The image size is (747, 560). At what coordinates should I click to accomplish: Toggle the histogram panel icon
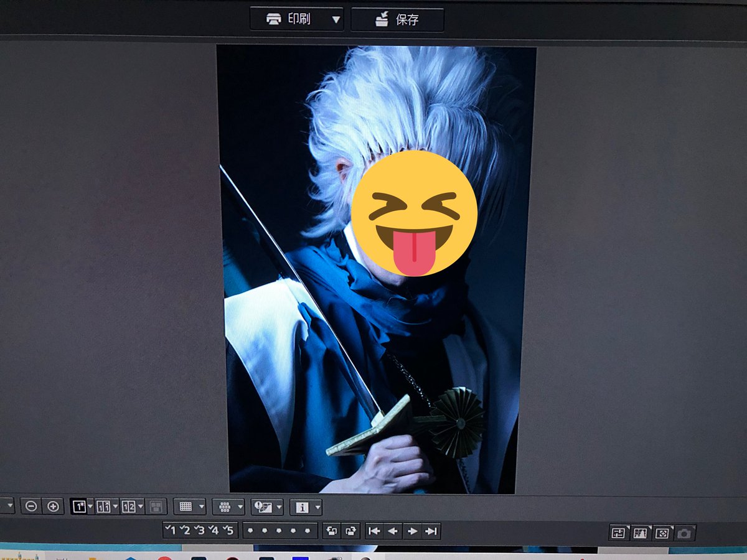641,533
